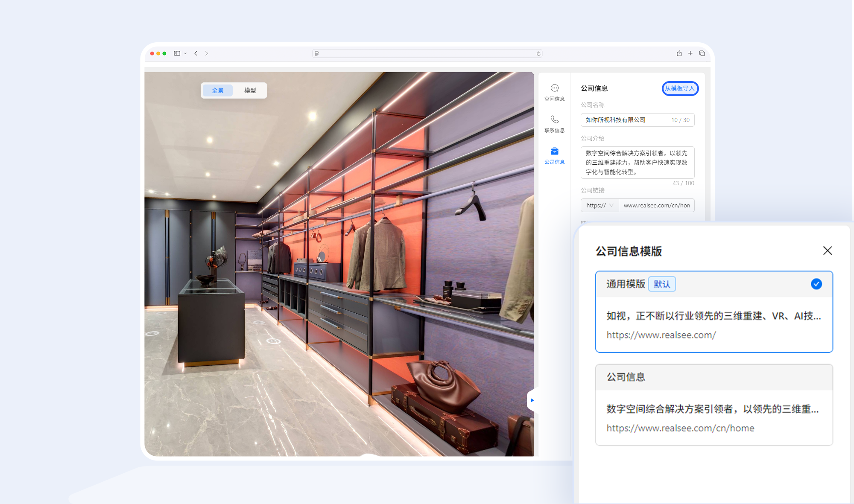
Task: Go back with the browser back arrow
Action: tap(196, 53)
